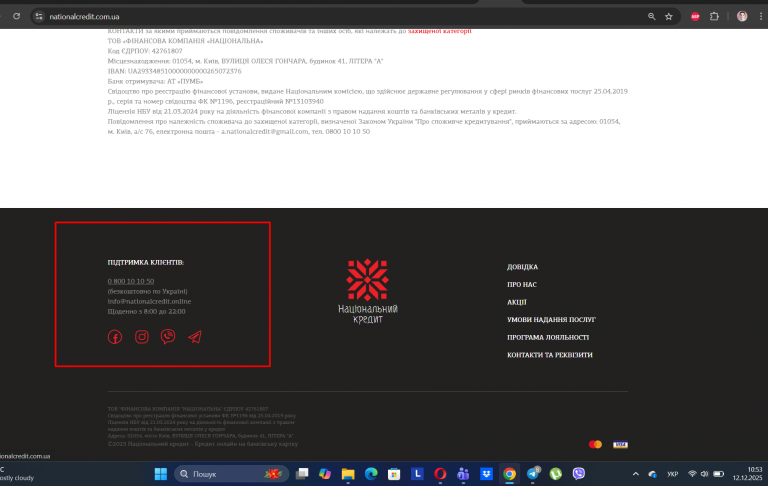Open File Explorer from the taskbar
This screenshot has width=768, height=486.
(x=348, y=474)
